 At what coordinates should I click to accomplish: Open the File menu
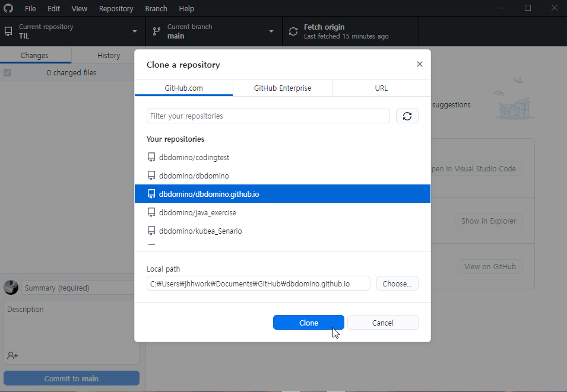30,8
